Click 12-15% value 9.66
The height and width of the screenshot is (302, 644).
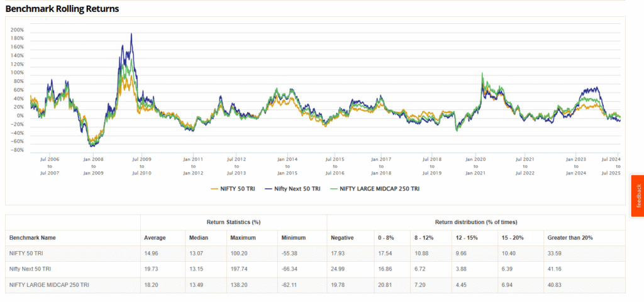[461, 254]
